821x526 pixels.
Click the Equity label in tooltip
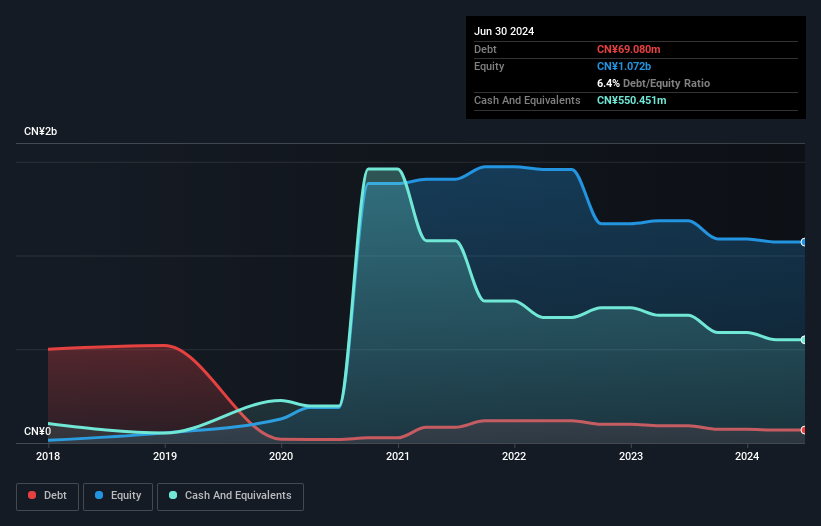coord(489,66)
